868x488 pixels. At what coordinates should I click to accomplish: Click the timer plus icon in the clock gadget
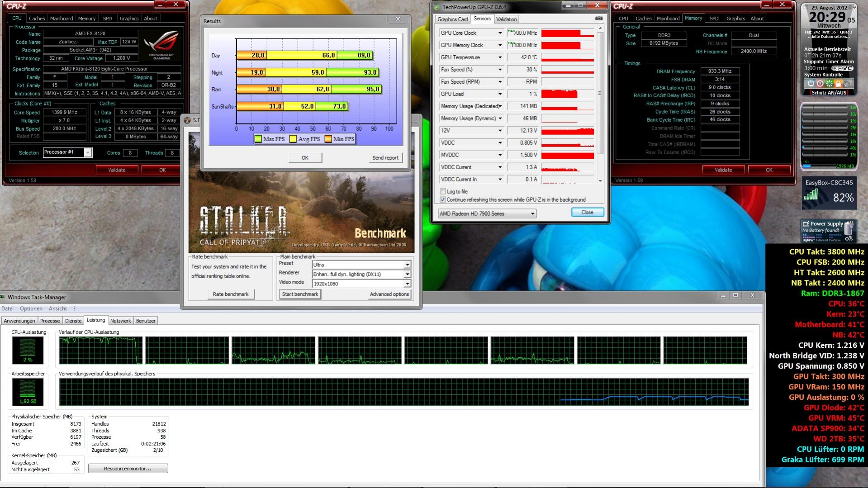pyautogui.click(x=835, y=68)
